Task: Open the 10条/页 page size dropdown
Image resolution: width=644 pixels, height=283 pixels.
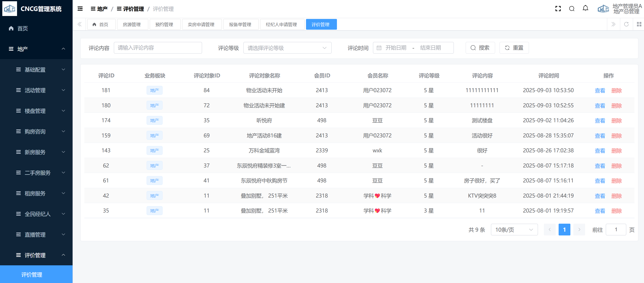Action: (514, 230)
